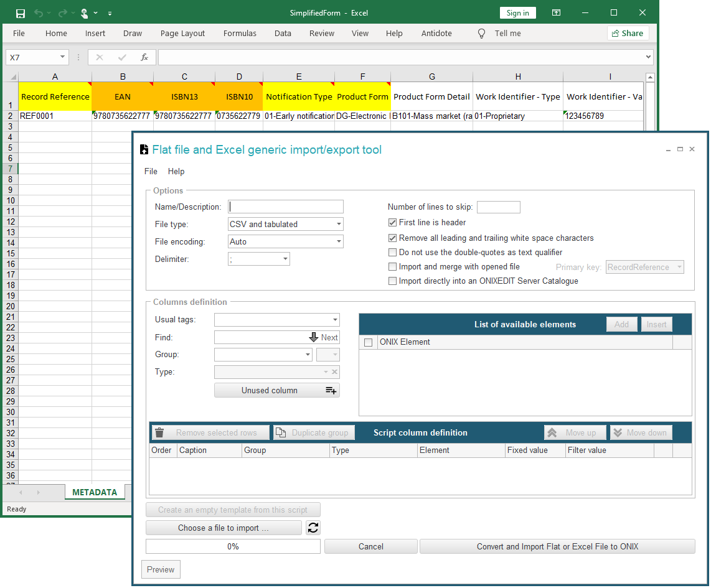
Task: Enable Do not use double-quotes checkbox
Action: click(x=393, y=253)
